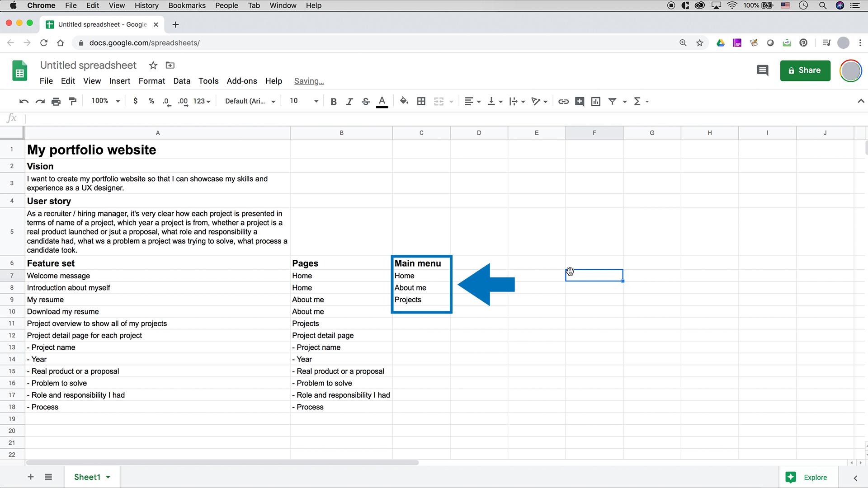
Task: Redo the last action in toolbar
Action: pos(40,102)
